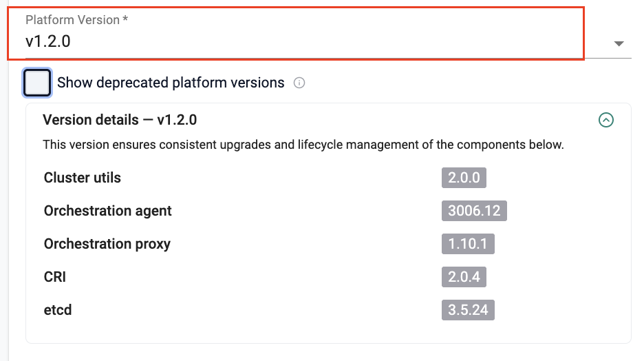Click the Version details — v1.2.0 heading
Image resolution: width=644 pixels, height=361 pixels.
click(x=120, y=120)
